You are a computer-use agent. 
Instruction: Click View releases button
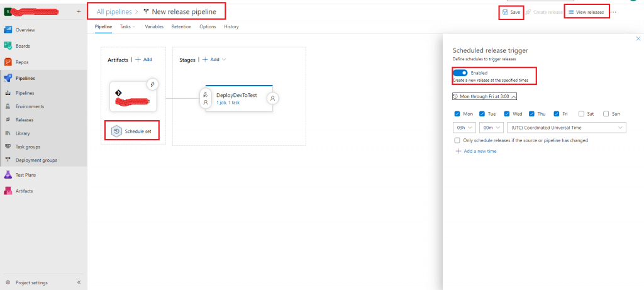(586, 13)
